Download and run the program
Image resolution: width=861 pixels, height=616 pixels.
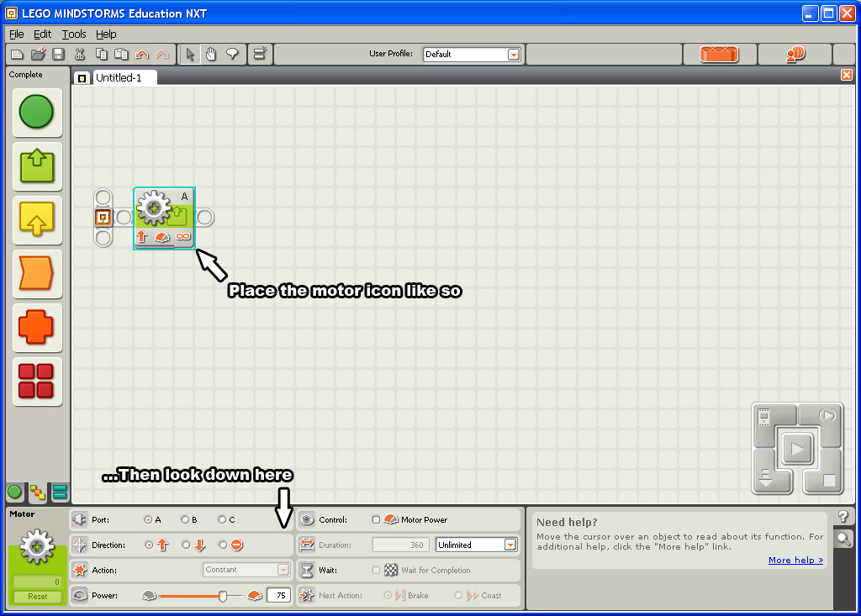[797, 449]
